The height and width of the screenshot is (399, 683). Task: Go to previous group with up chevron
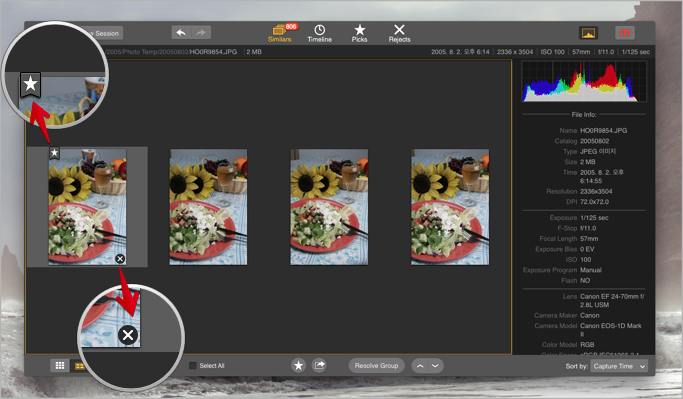pos(420,365)
